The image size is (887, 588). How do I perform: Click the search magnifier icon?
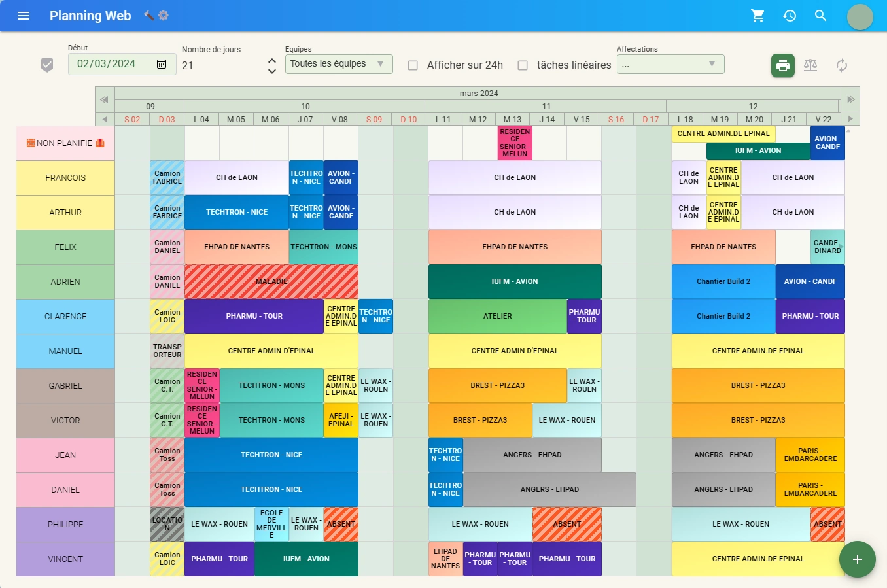(821, 16)
